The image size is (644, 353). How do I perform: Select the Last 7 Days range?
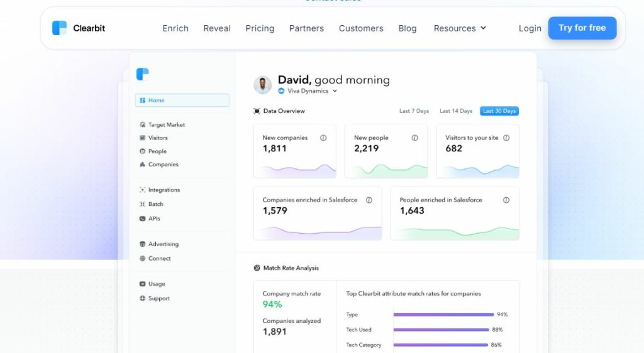point(414,111)
